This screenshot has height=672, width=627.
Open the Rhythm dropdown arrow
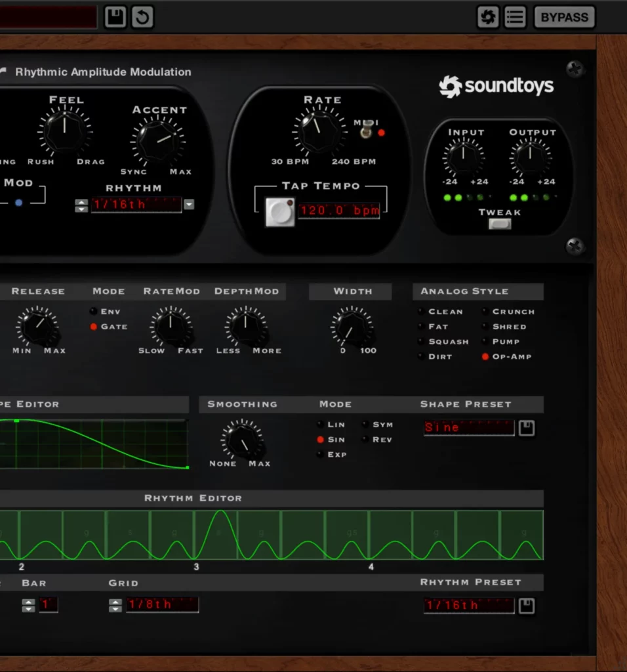(189, 205)
